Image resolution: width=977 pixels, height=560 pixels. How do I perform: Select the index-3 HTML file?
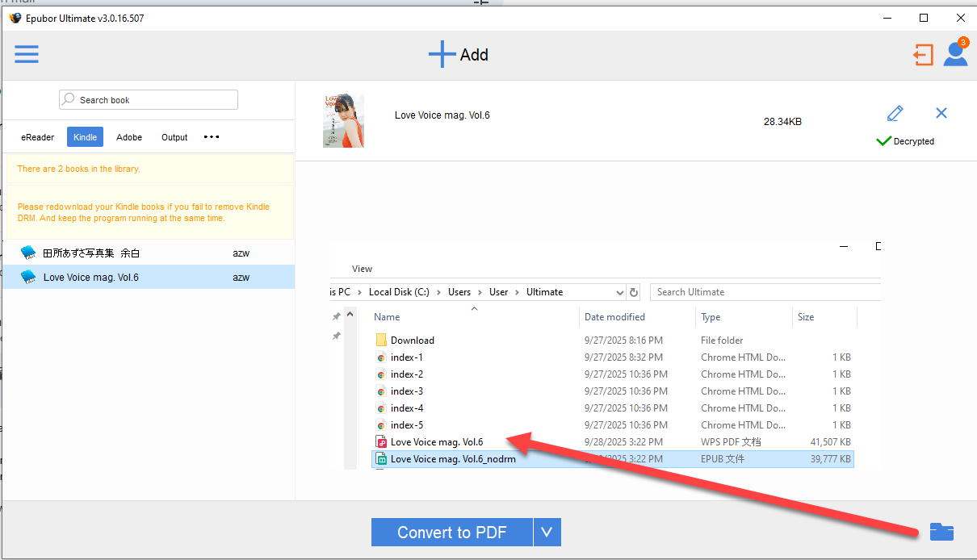click(x=406, y=391)
